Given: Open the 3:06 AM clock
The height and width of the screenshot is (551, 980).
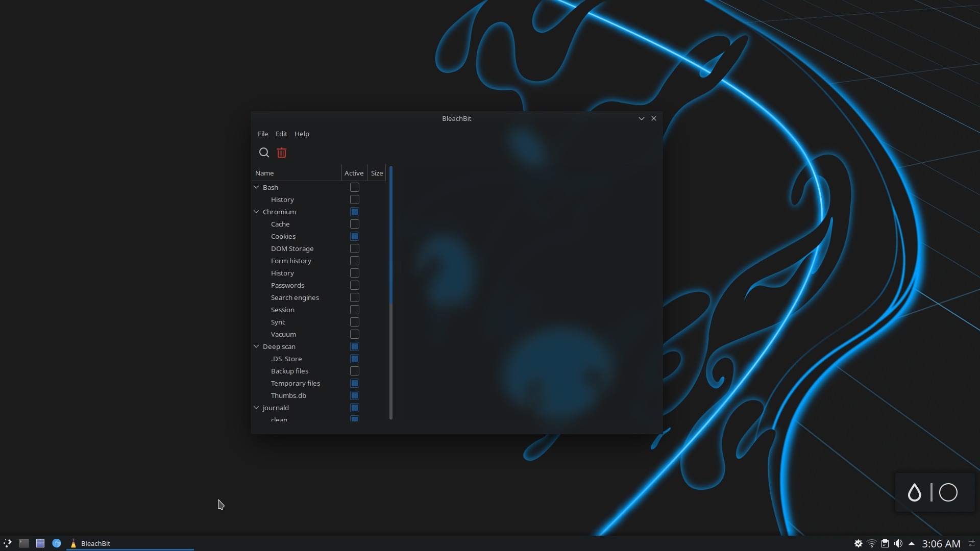Looking at the screenshot, I should (x=941, y=544).
